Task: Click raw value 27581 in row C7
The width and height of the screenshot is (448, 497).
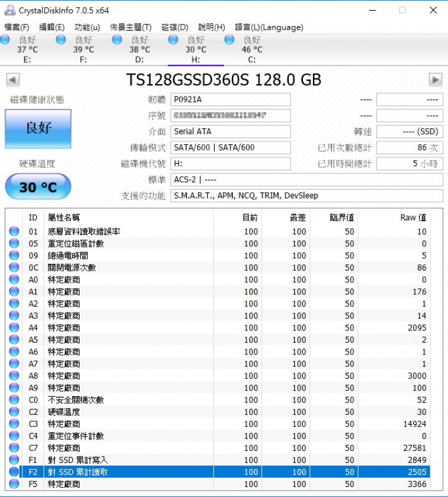Action: click(414, 448)
